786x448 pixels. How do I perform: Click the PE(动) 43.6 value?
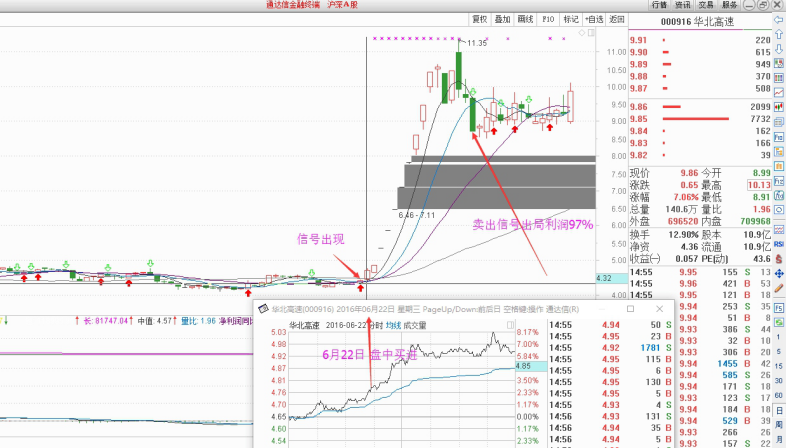point(761,259)
